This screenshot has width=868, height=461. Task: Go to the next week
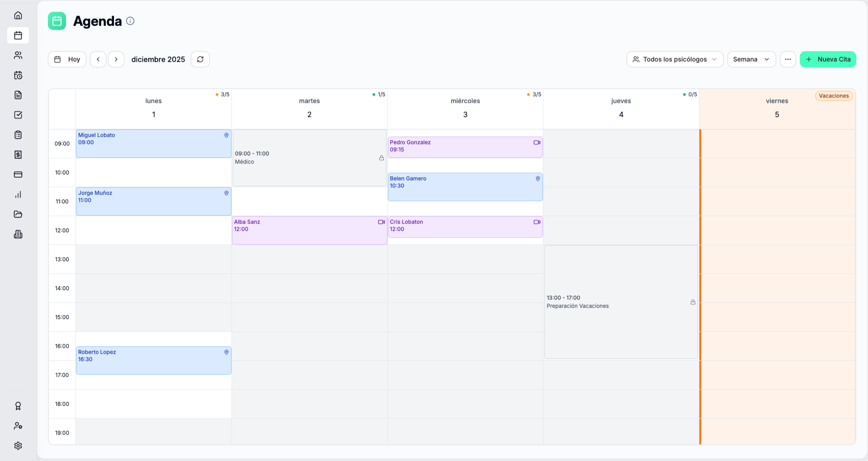click(x=116, y=59)
